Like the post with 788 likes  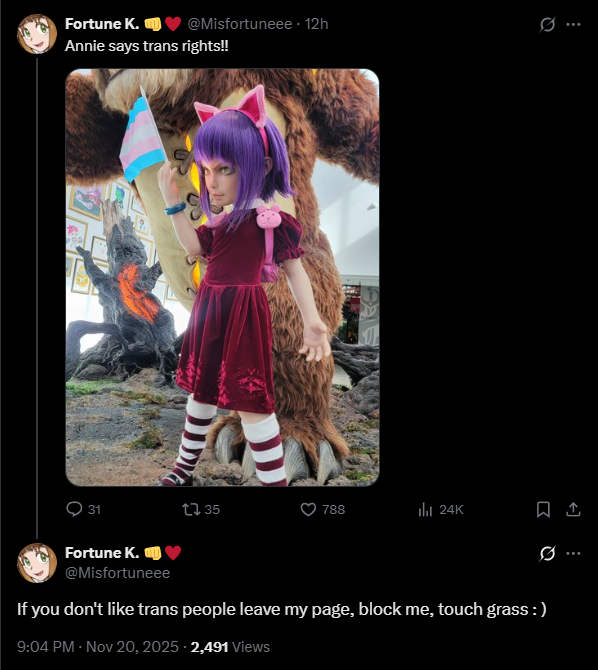308,509
